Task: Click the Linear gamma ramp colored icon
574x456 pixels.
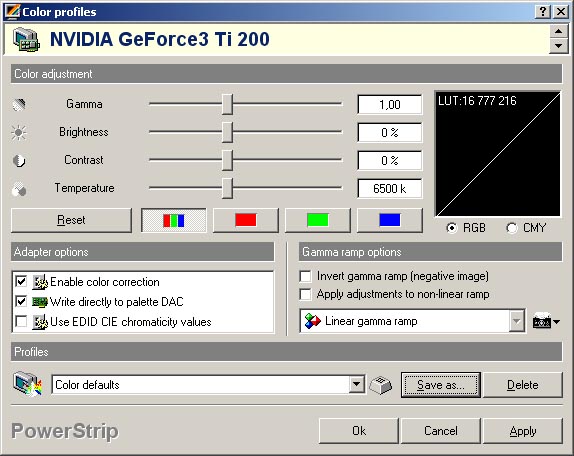Action: (313, 321)
